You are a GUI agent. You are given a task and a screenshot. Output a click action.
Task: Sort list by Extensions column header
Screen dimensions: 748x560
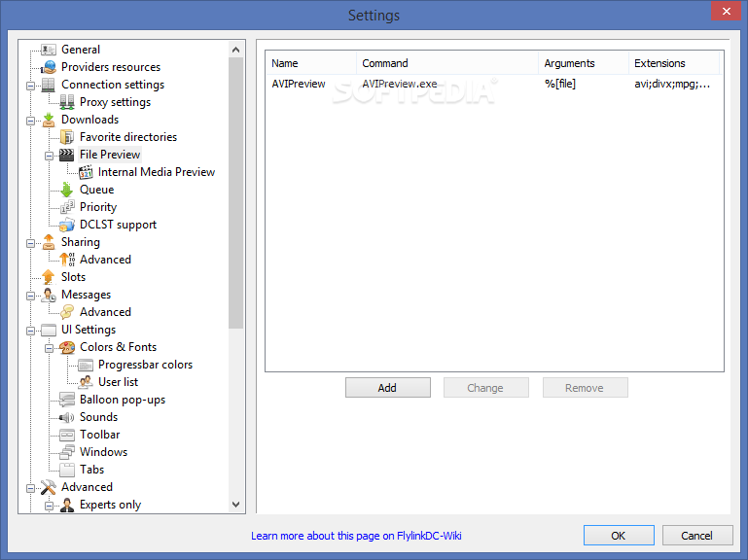[674, 63]
